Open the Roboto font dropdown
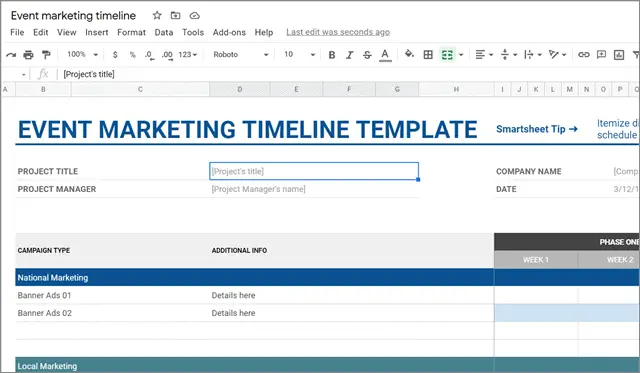The image size is (640, 373). tap(241, 55)
